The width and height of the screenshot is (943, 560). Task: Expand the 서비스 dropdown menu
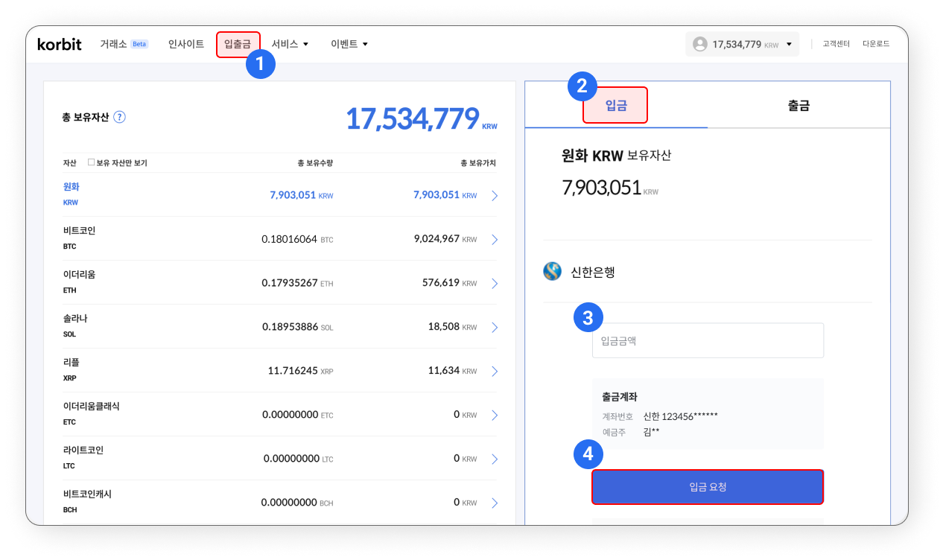290,44
